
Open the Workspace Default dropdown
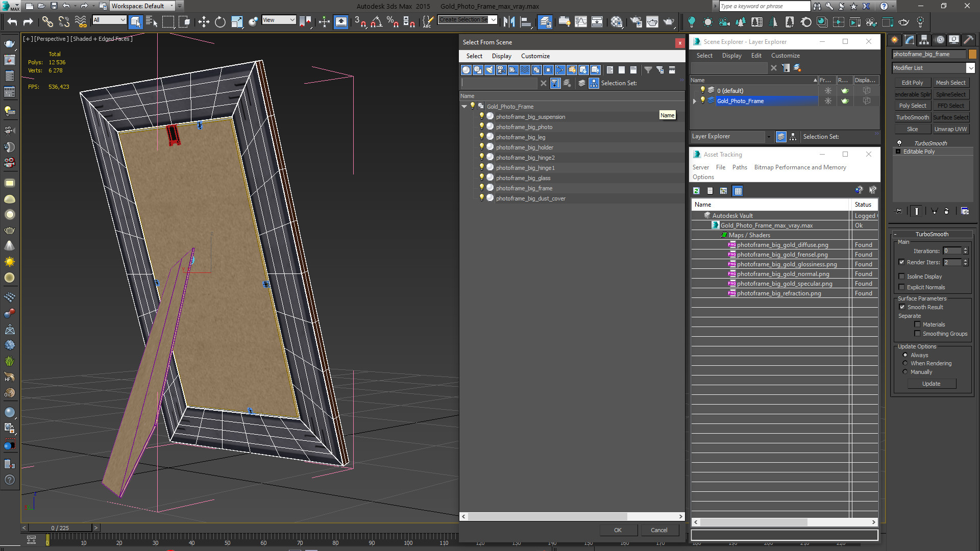[143, 6]
